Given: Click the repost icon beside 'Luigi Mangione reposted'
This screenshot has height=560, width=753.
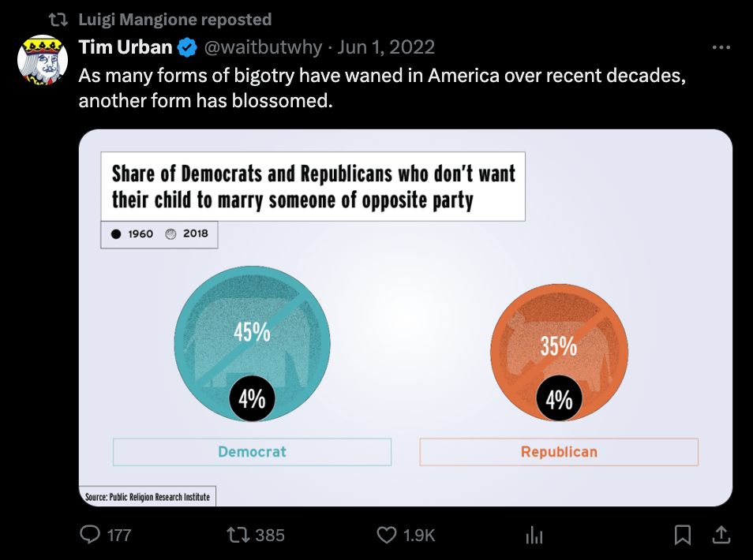Looking at the screenshot, I should click(58, 19).
